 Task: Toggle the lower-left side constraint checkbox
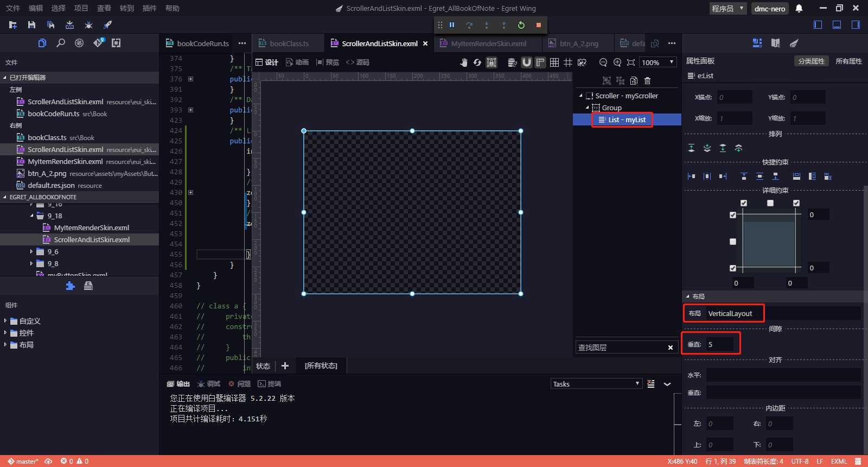pyautogui.click(x=733, y=268)
